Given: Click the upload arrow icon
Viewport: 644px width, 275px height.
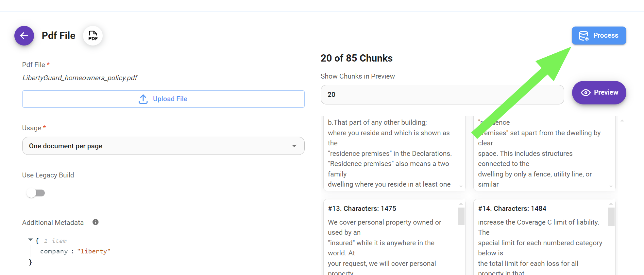Looking at the screenshot, I should point(143,99).
